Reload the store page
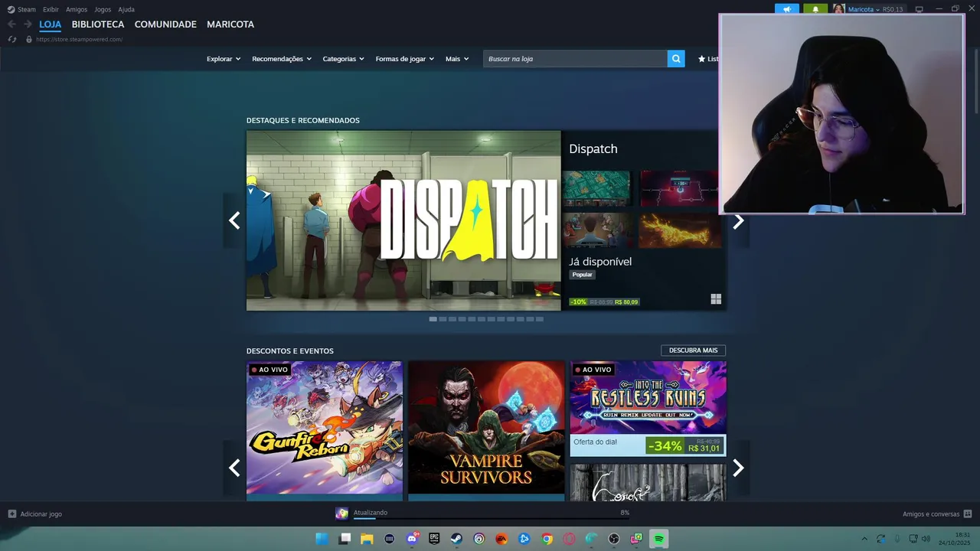Screen dimensions: 980x551 coord(11,39)
